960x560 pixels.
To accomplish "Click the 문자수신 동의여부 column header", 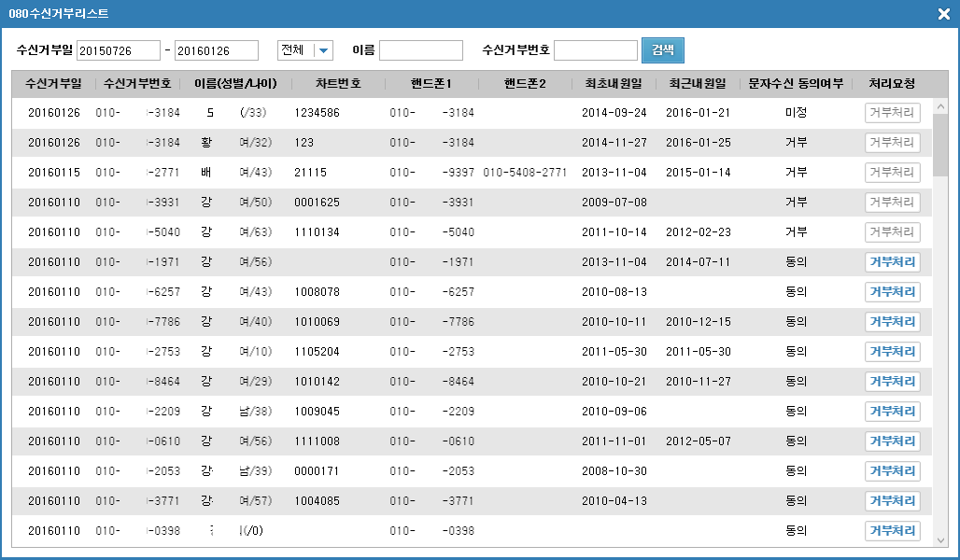I will tap(796, 84).
